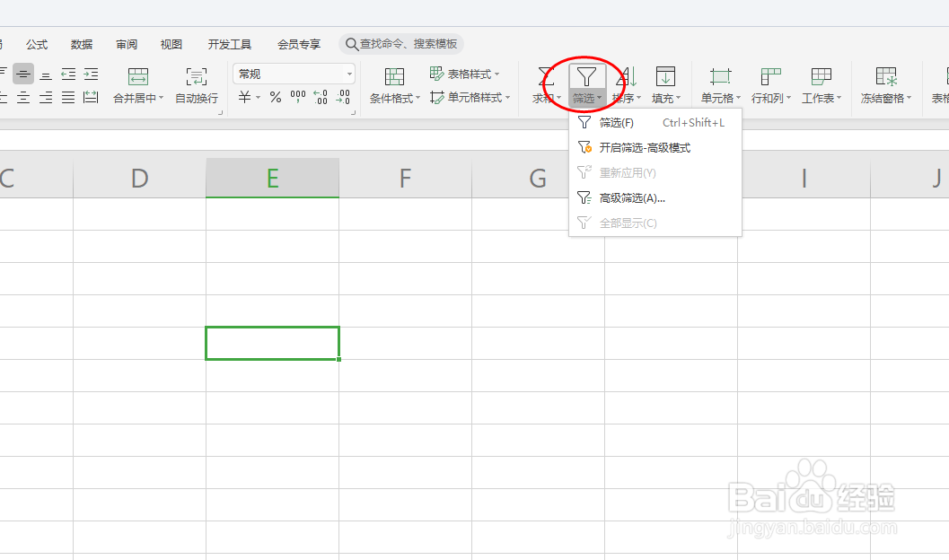Open alignment settings dialog launcher

[220, 112]
